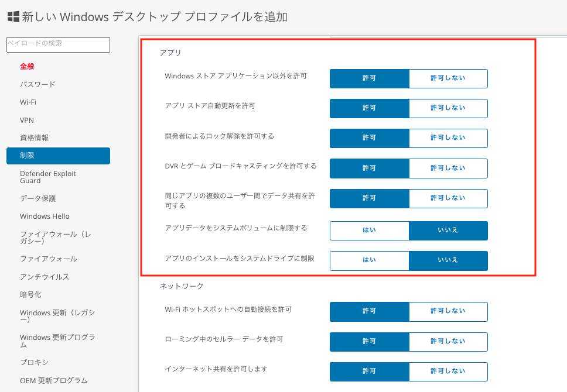Select VPN in the sidebar
The height and width of the screenshot is (392, 567).
coord(27,121)
